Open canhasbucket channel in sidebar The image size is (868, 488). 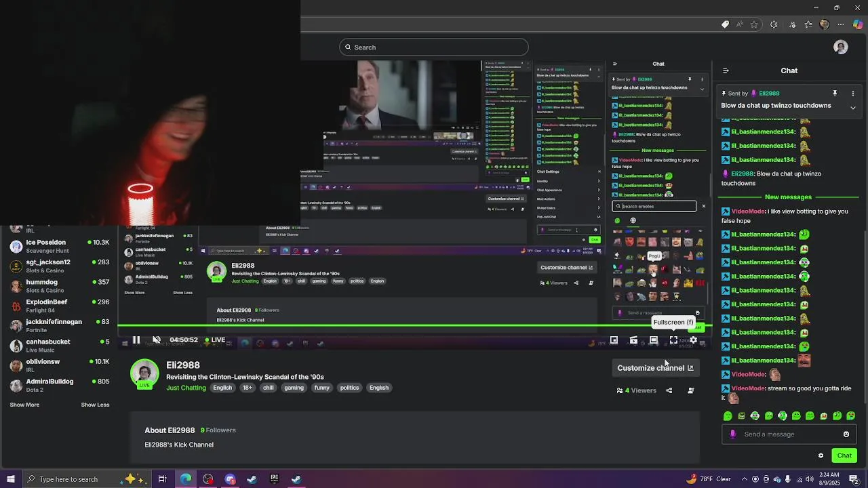[x=60, y=346]
